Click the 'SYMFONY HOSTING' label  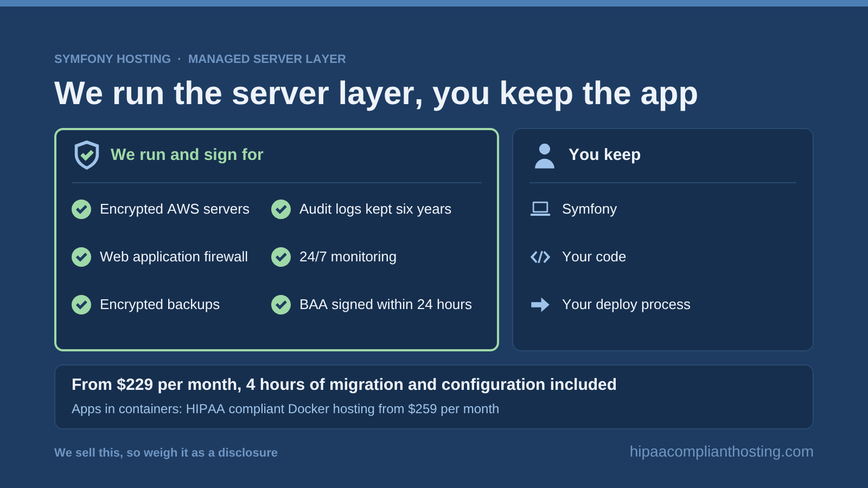click(112, 59)
